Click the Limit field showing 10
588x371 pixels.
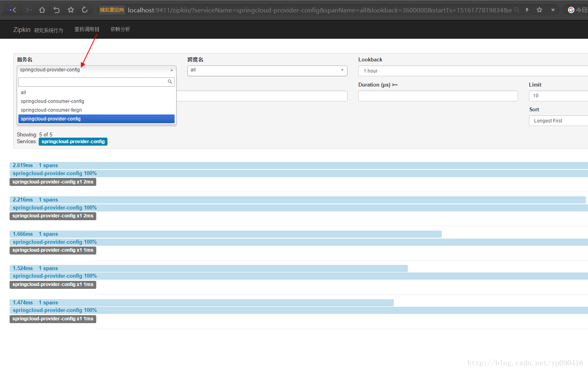pos(558,96)
